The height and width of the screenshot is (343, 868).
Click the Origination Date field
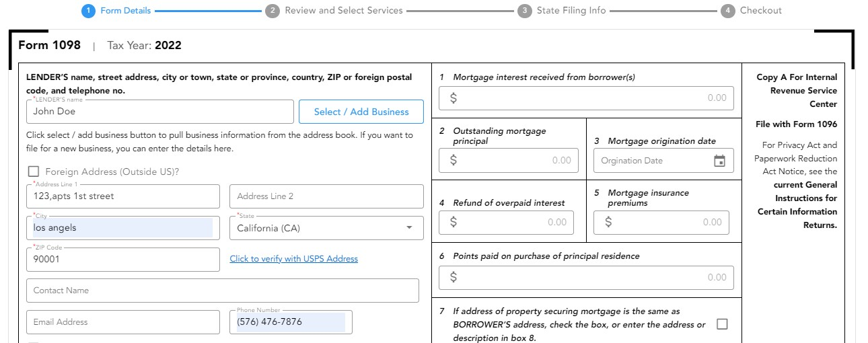pyautogui.click(x=663, y=160)
